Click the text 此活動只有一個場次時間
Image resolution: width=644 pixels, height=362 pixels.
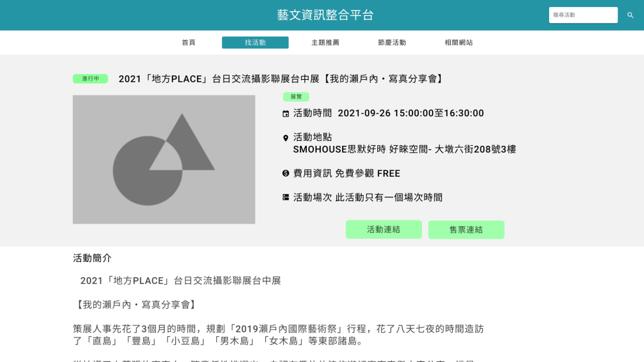click(x=389, y=197)
